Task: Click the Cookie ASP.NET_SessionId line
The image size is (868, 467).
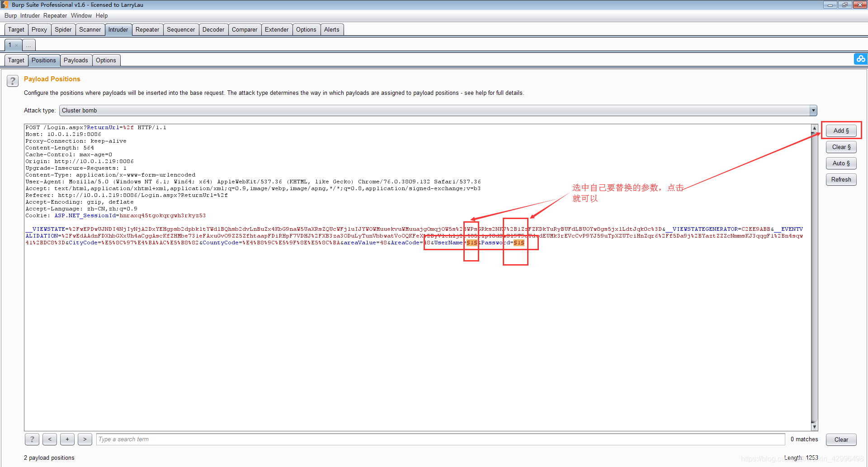Action: (x=116, y=215)
